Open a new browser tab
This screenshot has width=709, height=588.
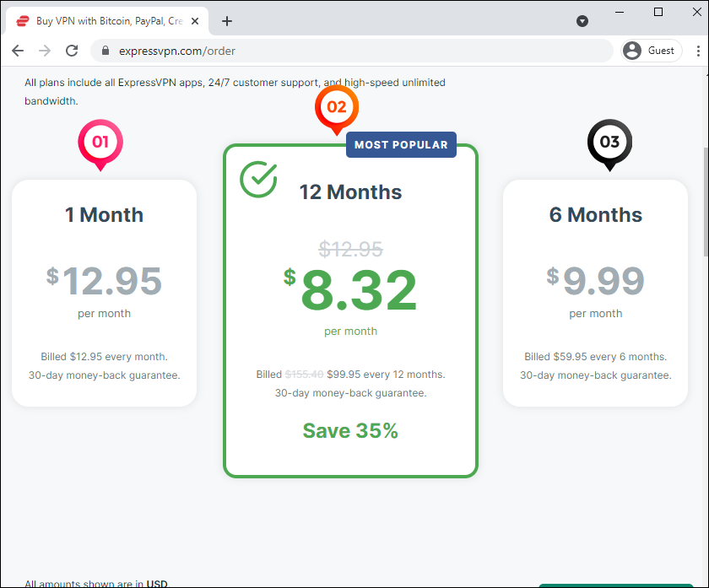[227, 21]
